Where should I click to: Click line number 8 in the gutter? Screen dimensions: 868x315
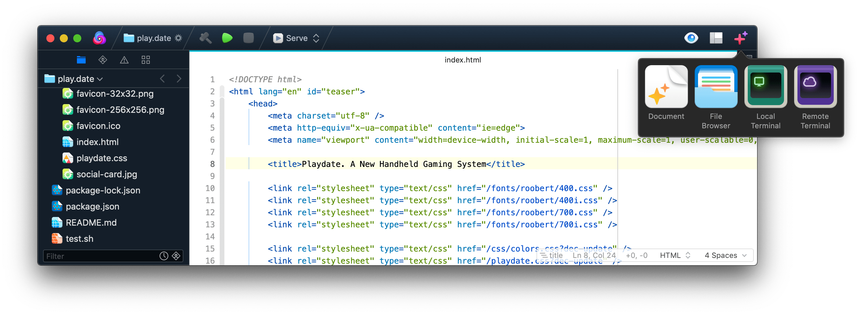(212, 165)
